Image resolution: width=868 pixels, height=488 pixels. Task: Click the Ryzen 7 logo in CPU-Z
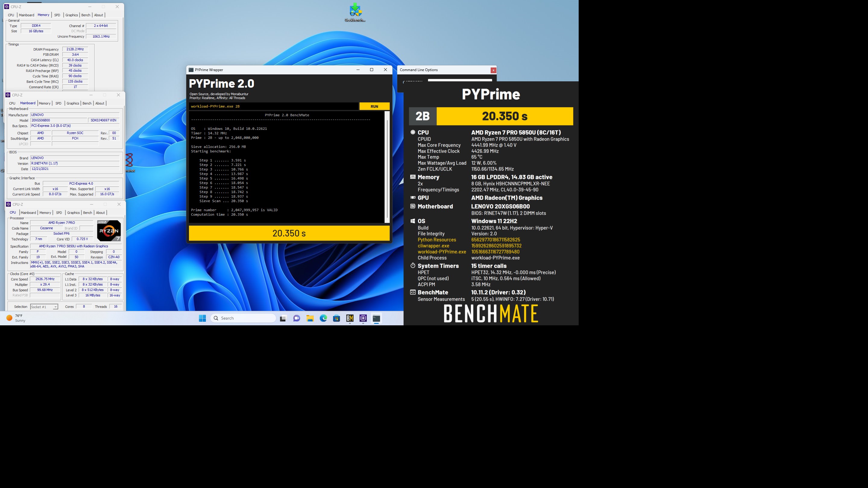pyautogui.click(x=109, y=231)
